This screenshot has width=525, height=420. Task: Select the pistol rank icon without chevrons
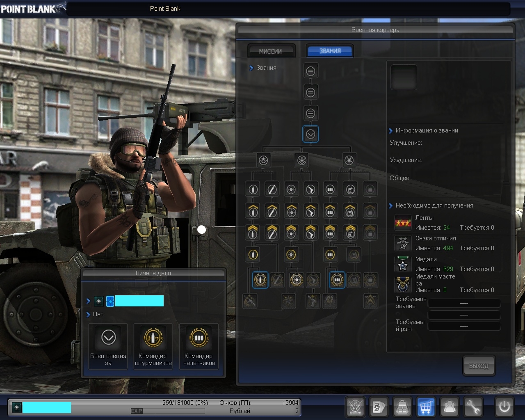pyautogui.click(x=310, y=189)
